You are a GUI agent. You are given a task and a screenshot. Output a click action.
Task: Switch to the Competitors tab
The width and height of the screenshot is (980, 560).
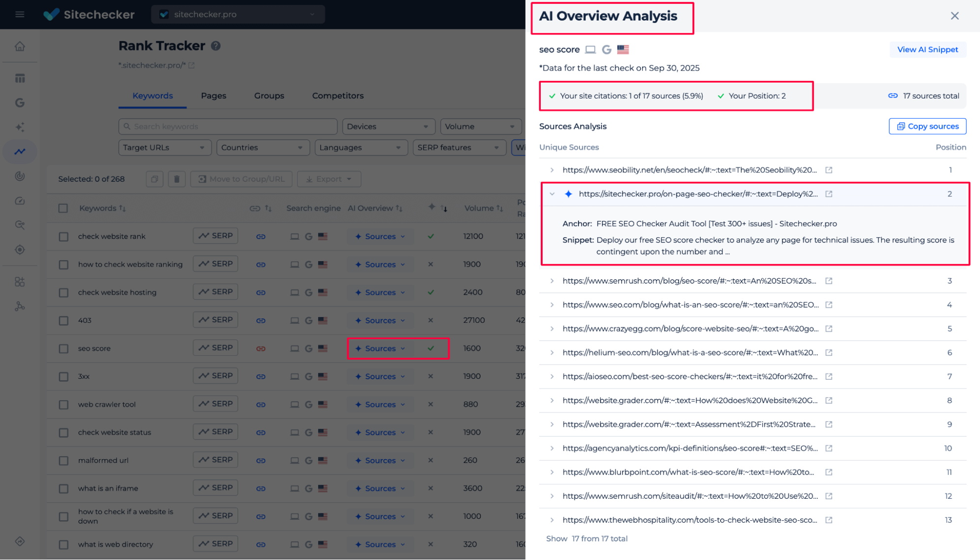point(338,96)
